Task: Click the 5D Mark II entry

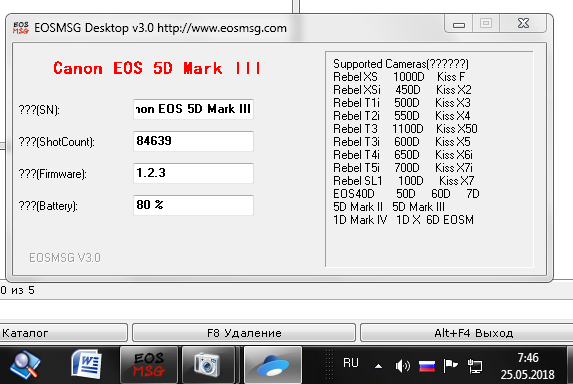Action: tap(357, 207)
